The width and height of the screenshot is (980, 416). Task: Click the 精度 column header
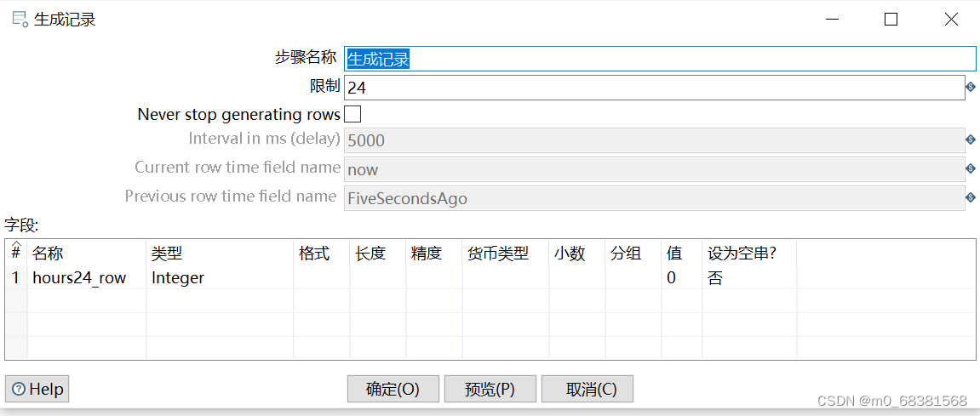[x=434, y=253]
